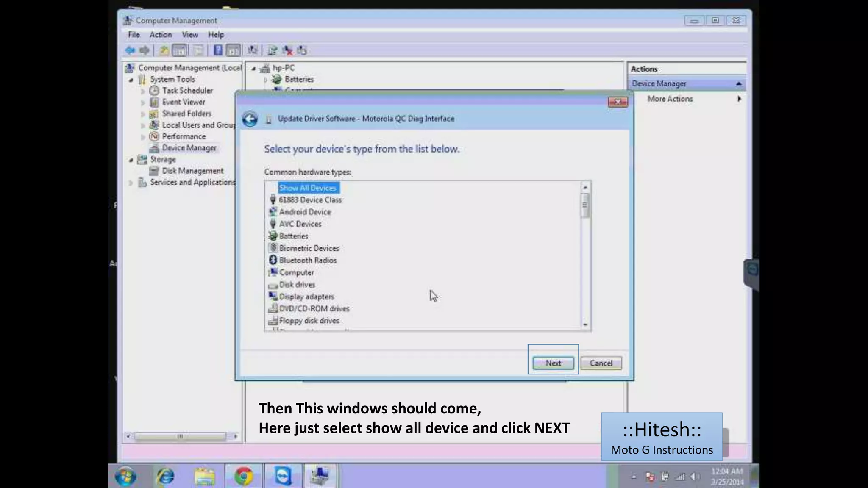This screenshot has width=868, height=488.
Task: Open the Help menu
Action: (216, 35)
